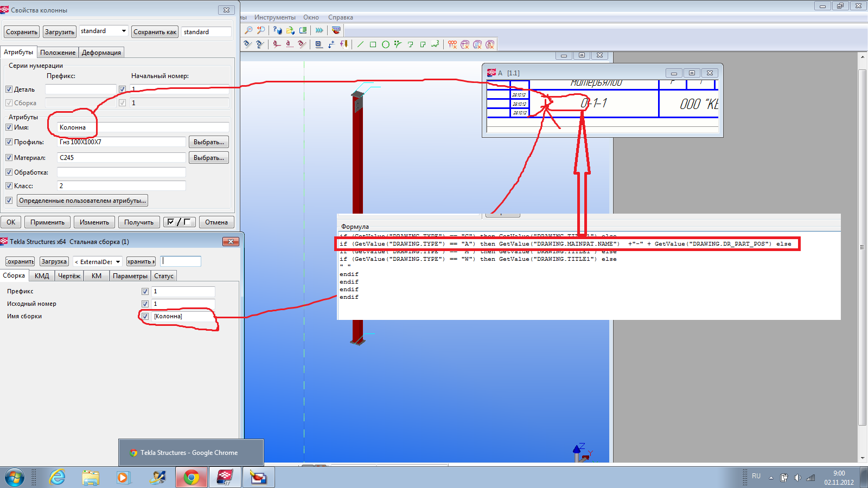Open Google Chrome from the taskbar
Screen dimensions: 868x488
[191, 478]
